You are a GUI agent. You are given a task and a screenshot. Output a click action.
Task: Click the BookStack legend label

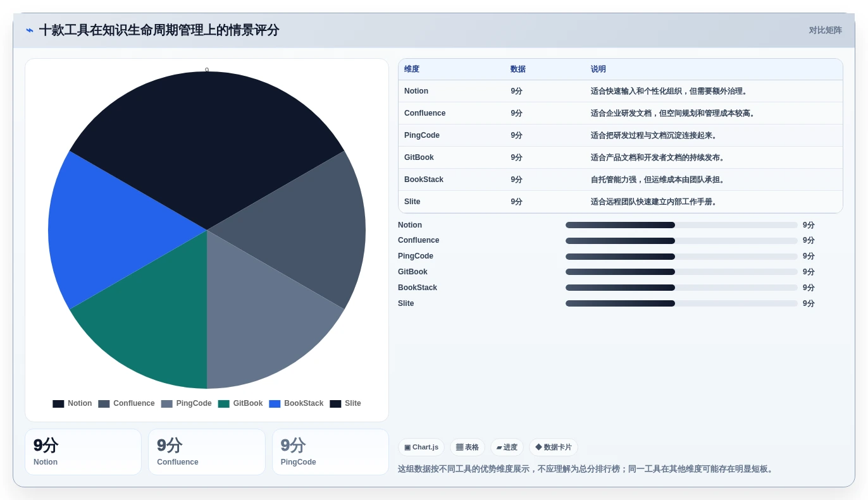pyautogui.click(x=304, y=403)
